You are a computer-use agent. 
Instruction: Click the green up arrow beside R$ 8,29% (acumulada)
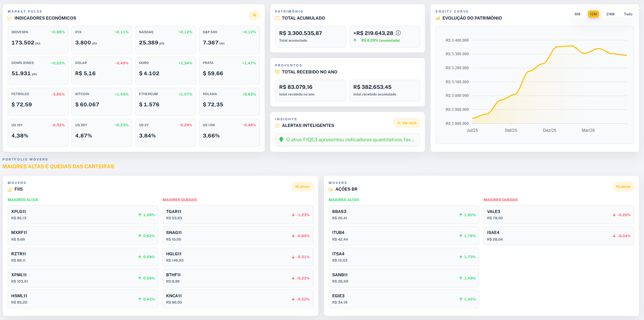pos(355,41)
